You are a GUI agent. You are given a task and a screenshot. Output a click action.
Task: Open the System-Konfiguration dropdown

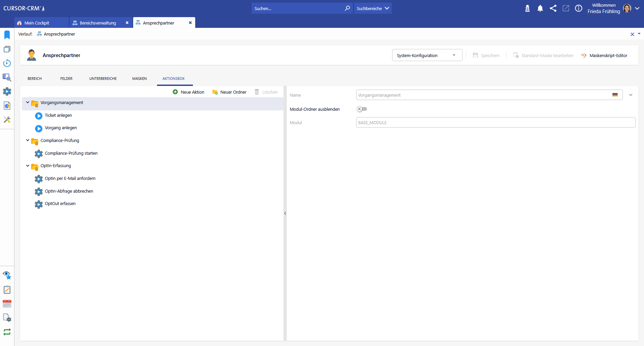(x=427, y=55)
